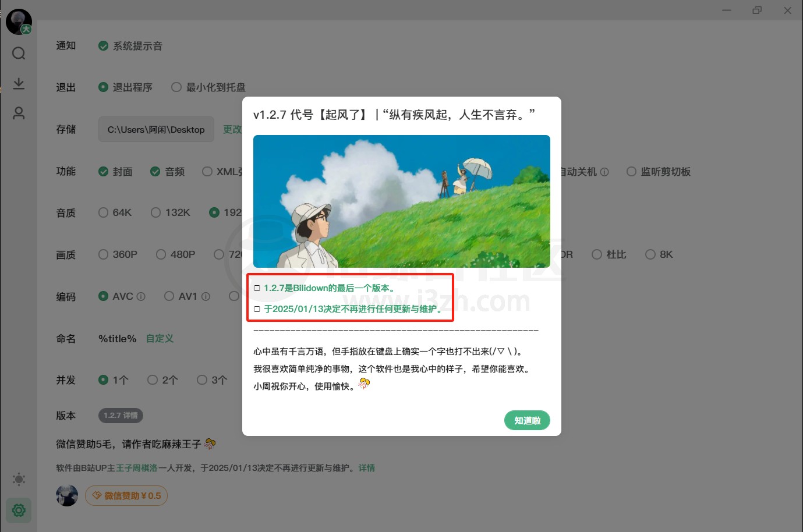Check the '1.2.7是Bilidown的最后一个版本' box
The width and height of the screenshot is (803, 532).
pyautogui.click(x=257, y=287)
